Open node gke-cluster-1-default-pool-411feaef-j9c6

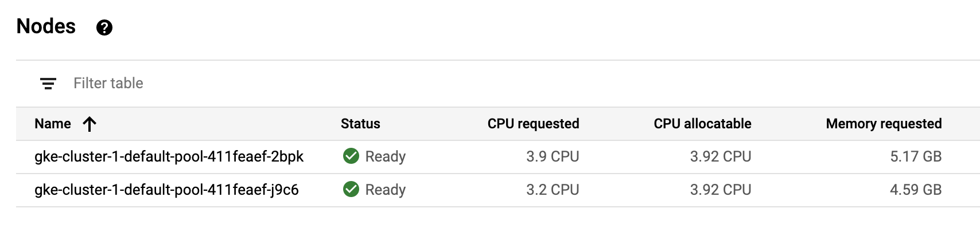point(166,190)
